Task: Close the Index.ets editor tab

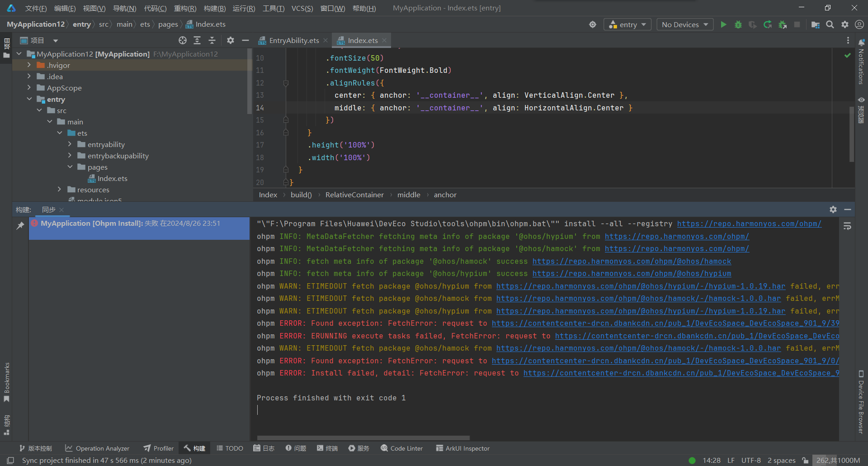Action: 384,40
